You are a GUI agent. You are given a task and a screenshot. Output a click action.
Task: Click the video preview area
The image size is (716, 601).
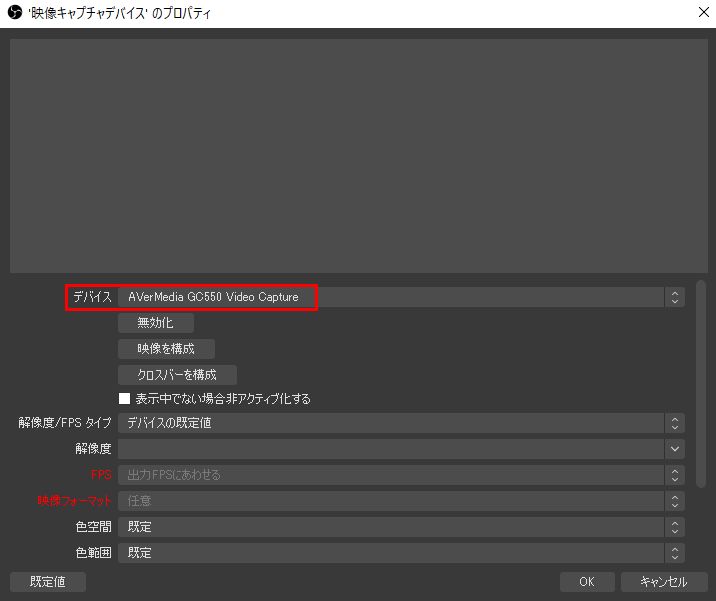pyautogui.click(x=359, y=156)
